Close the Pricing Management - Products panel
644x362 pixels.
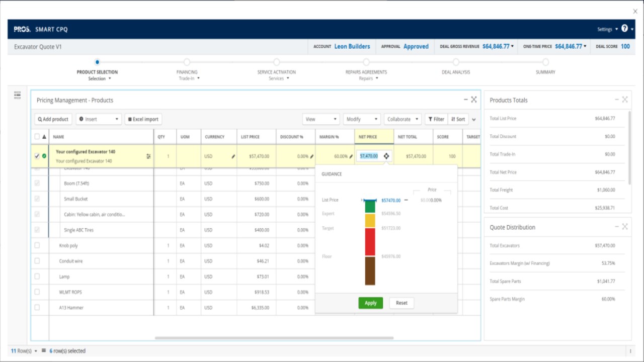[474, 100]
